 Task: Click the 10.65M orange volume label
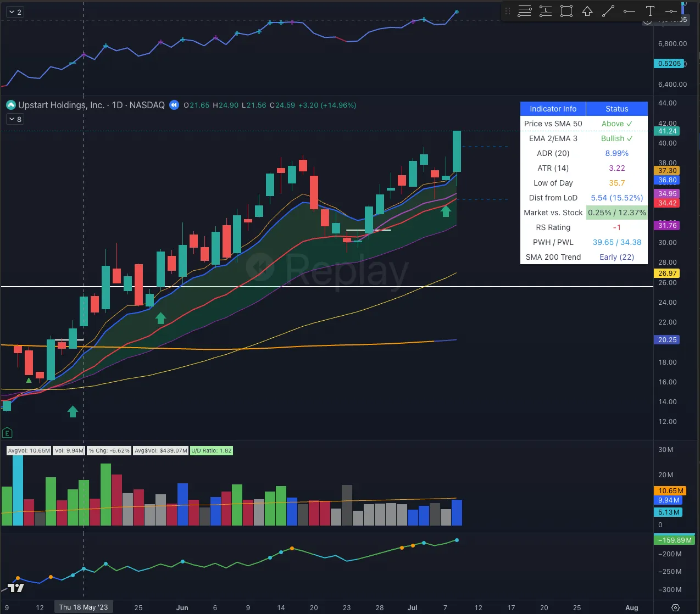[671, 490]
